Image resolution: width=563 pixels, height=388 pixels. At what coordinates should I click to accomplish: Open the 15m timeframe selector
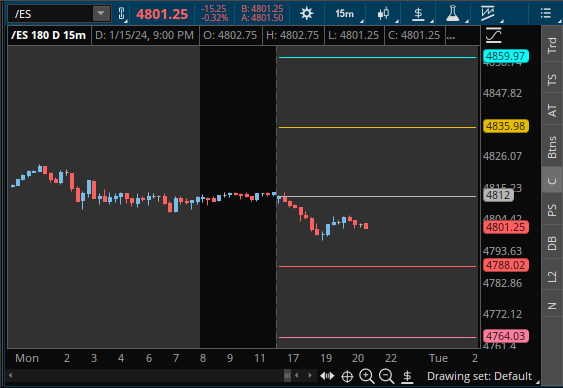click(x=344, y=14)
